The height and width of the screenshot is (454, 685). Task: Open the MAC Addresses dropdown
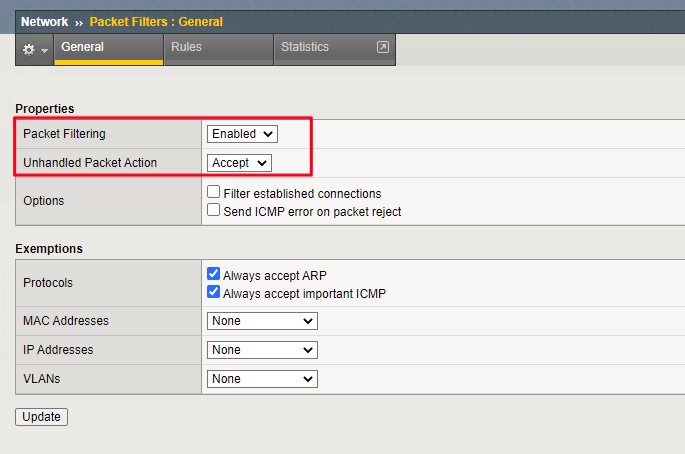262,321
